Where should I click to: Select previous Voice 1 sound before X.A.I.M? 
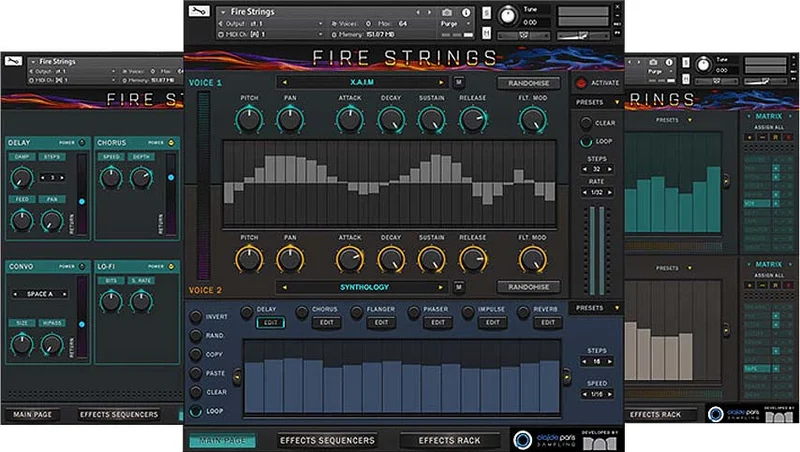click(285, 82)
